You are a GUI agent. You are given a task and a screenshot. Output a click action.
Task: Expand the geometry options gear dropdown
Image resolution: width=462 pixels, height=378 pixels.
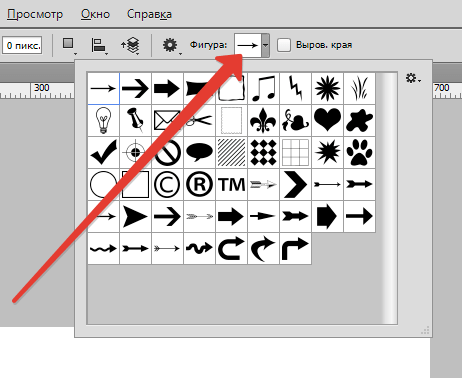[x=171, y=45]
